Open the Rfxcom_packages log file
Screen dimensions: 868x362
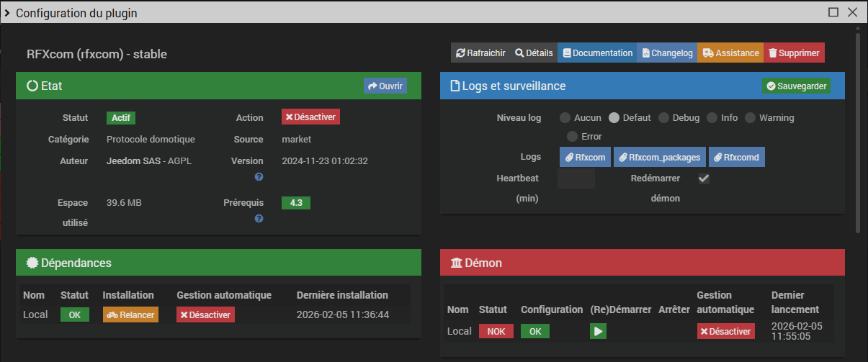[x=659, y=157]
